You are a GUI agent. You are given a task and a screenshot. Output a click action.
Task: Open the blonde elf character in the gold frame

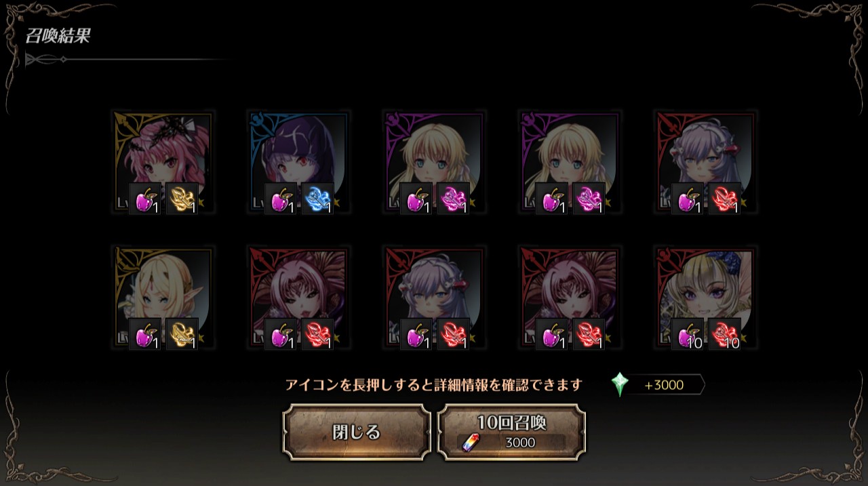tap(163, 298)
